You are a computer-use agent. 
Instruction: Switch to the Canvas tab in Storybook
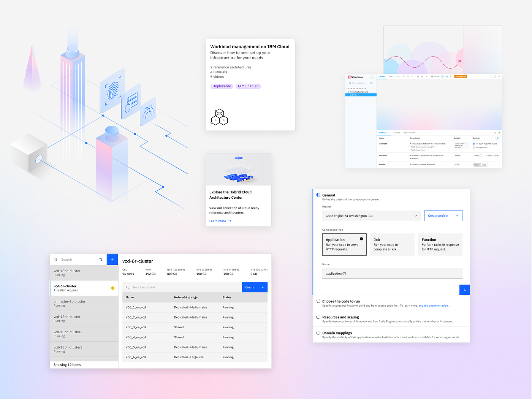(x=382, y=76)
